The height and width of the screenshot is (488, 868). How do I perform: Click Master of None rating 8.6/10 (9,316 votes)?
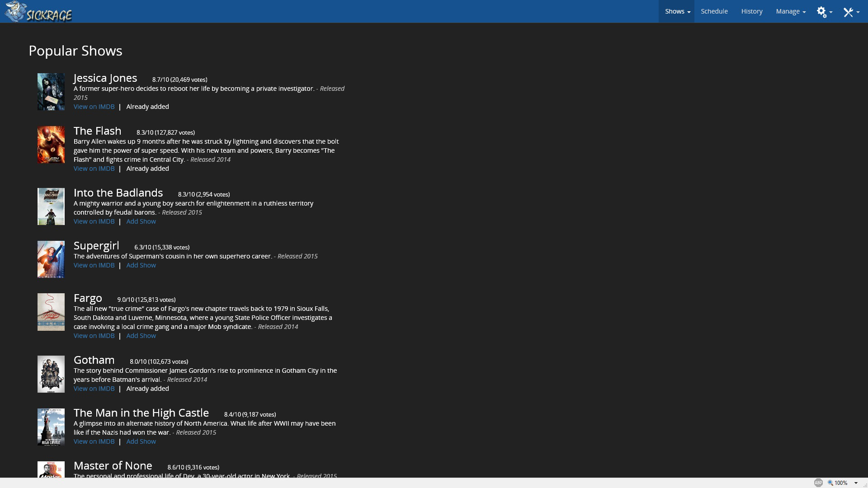[x=193, y=467]
